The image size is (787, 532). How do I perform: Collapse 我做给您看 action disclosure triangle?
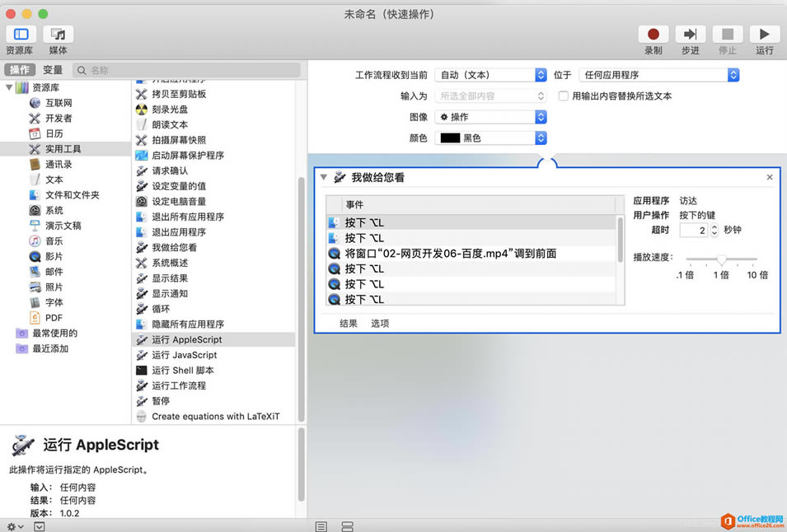pyautogui.click(x=324, y=177)
